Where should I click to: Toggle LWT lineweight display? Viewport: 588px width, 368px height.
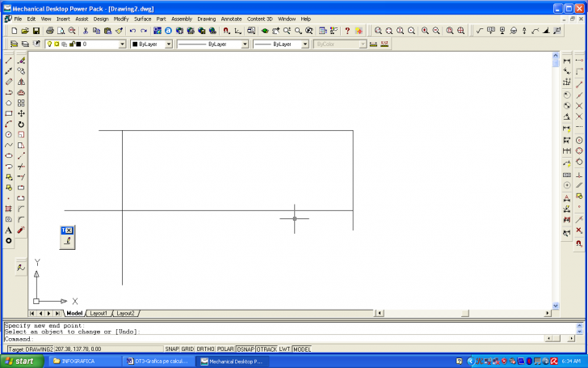(284, 349)
